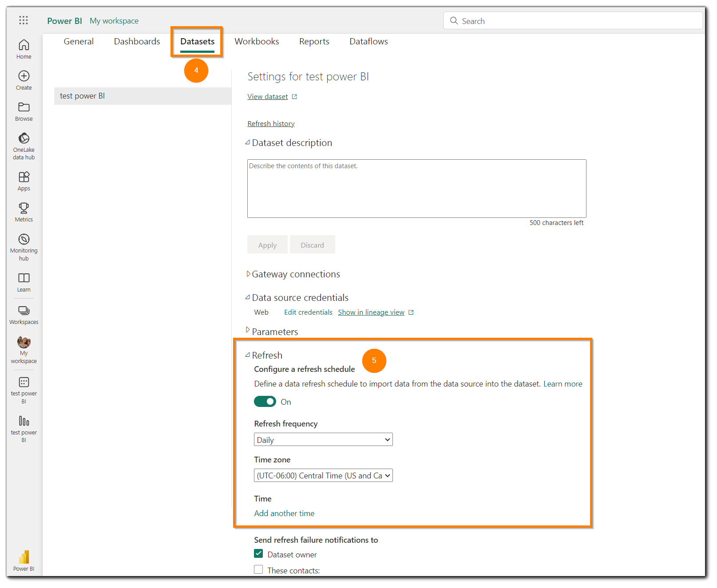Open the app launcher waffle icon

click(24, 20)
